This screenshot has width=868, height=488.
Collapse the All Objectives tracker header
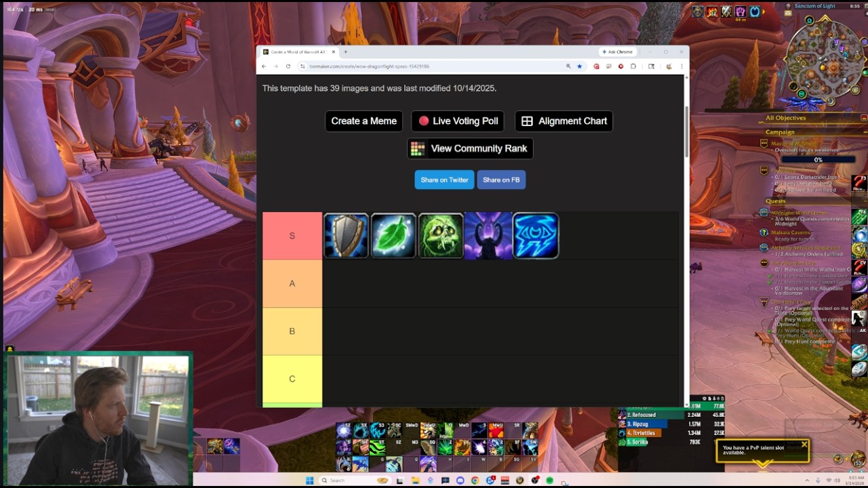coord(864,118)
